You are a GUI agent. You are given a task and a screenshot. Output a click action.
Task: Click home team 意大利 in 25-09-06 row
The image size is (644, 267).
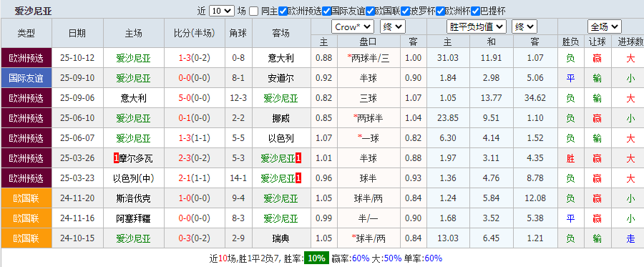tap(134, 99)
